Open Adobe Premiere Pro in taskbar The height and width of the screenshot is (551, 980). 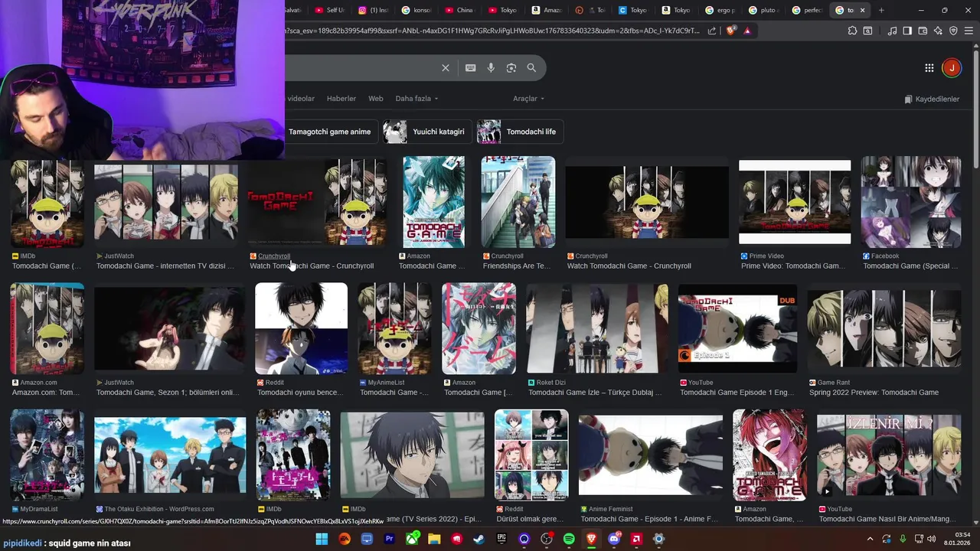(x=389, y=539)
